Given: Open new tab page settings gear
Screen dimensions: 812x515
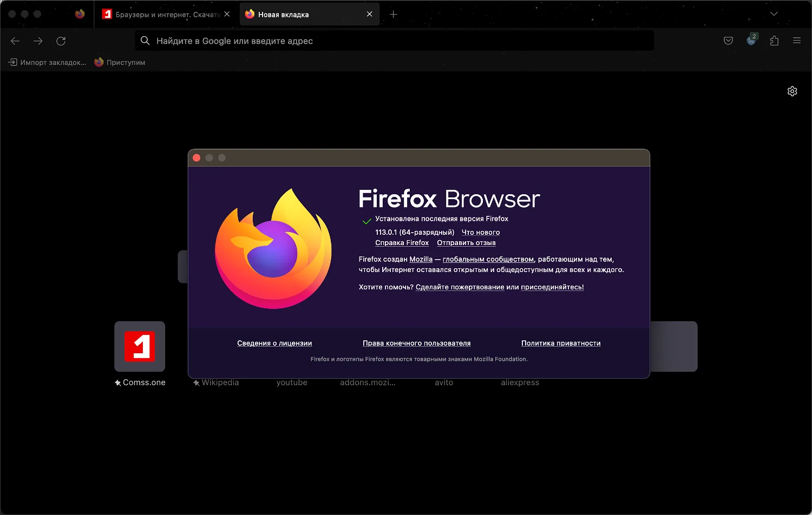Looking at the screenshot, I should (792, 91).
